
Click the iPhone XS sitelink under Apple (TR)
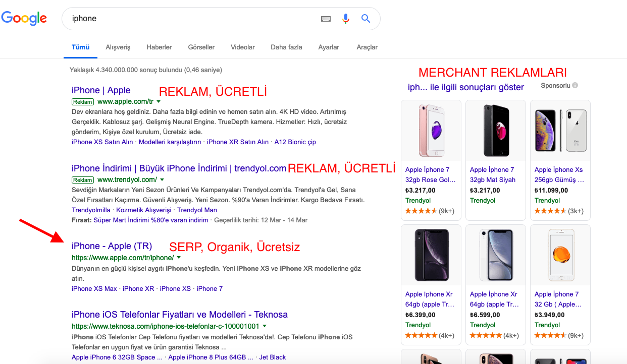(x=175, y=289)
